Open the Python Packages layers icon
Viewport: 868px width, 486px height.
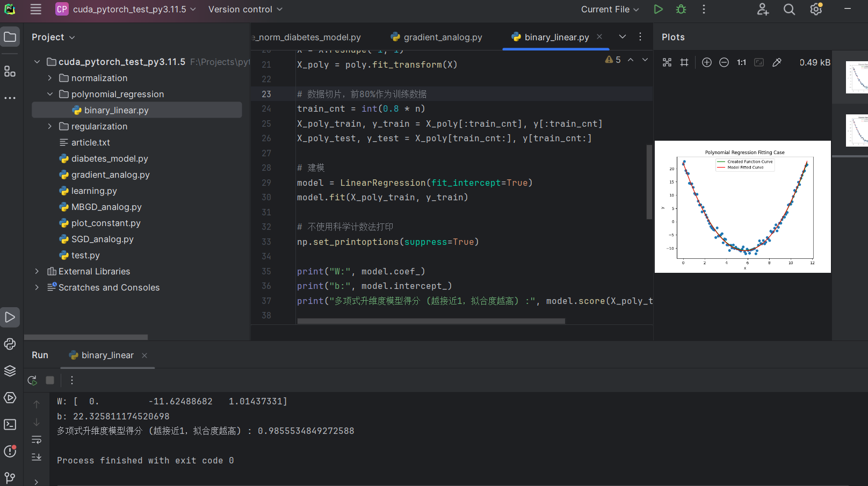(x=10, y=371)
